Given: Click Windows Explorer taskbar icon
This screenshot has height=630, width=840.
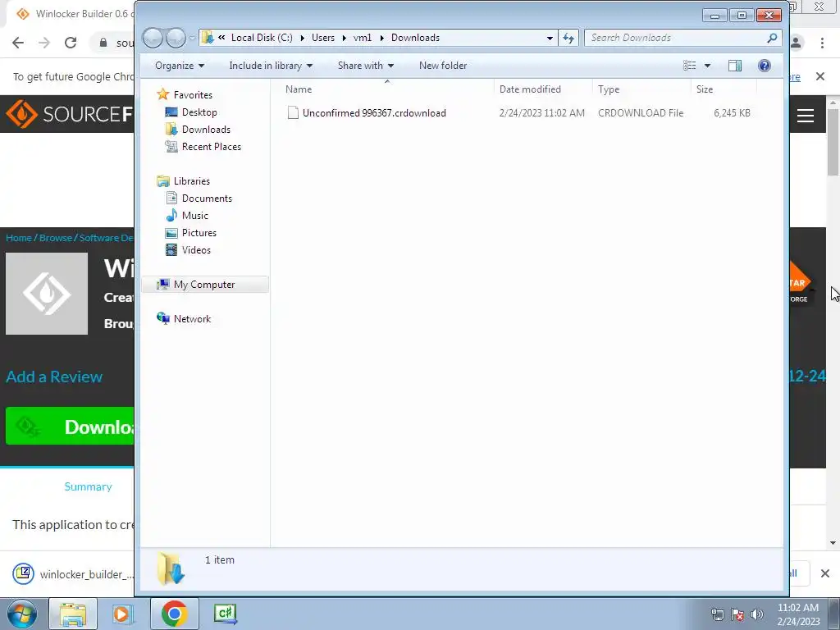Looking at the screenshot, I should coord(73,614).
